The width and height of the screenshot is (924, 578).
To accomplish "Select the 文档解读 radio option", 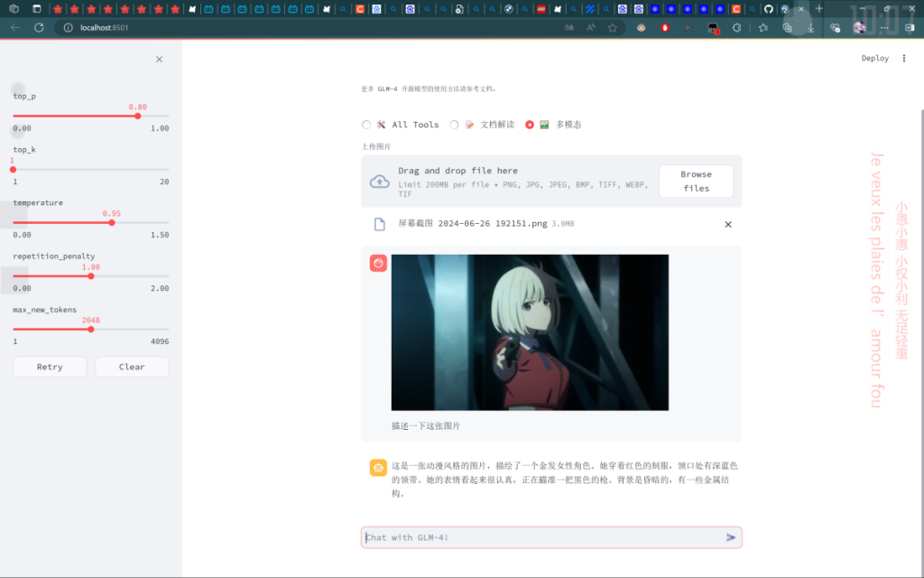I will click(456, 125).
